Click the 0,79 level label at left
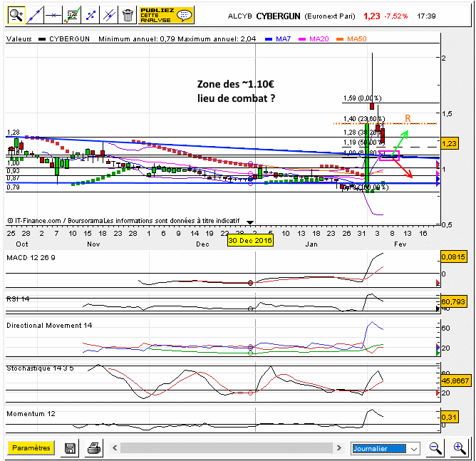Image resolution: width=476 pixels, height=461 pixels. pyautogui.click(x=13, y=187)
